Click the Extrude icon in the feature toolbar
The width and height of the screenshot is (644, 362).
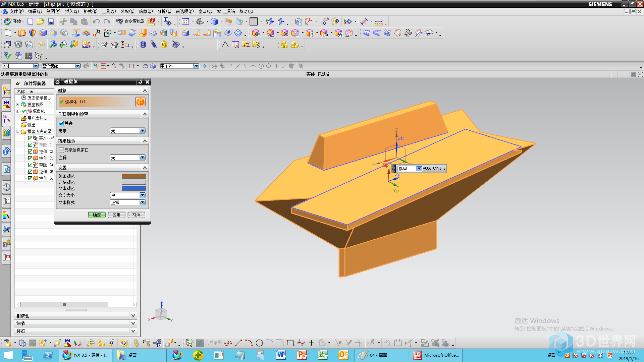tap(22, 33)
